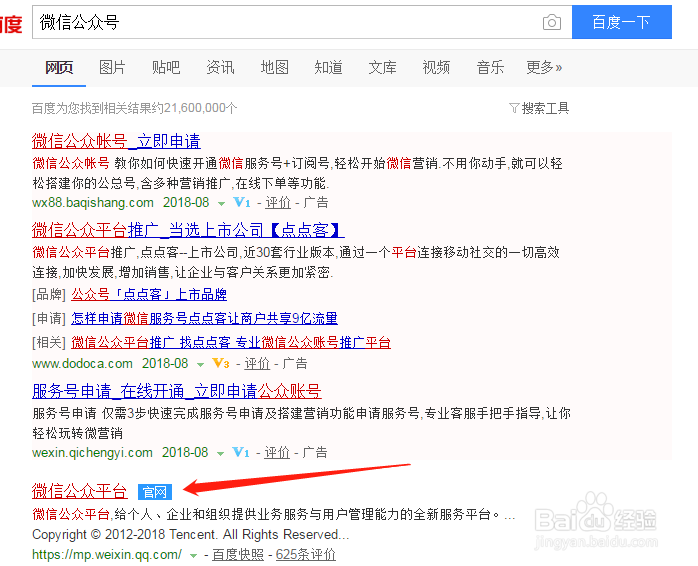Open the 音乐 tab
The height and width of the screenshot is (566, 698).
pyautogui.click(x=490, y=68)
